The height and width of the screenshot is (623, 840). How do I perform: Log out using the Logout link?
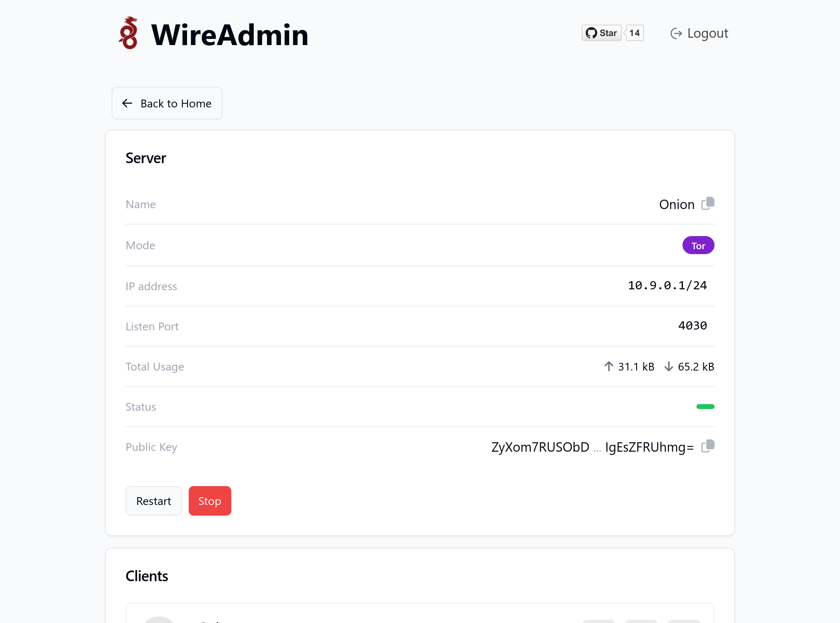[699, 33]
